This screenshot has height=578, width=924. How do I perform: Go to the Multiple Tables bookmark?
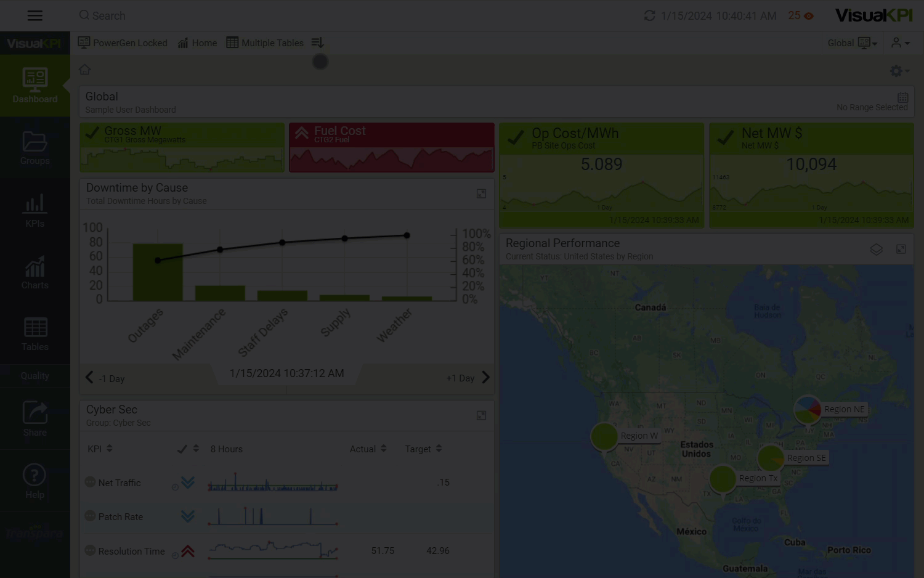tap(265, 43)
